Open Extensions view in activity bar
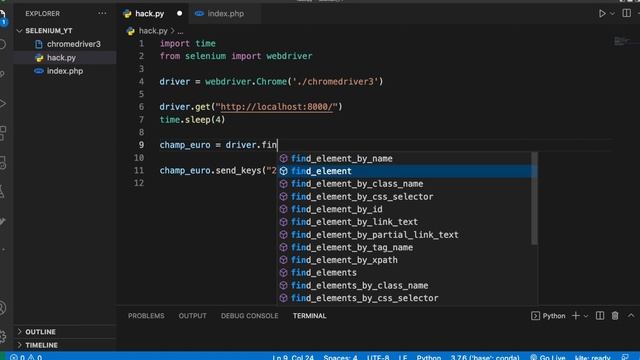Image resolution: width=640 pixels, height=360 pixels. (x=3, y=133)
